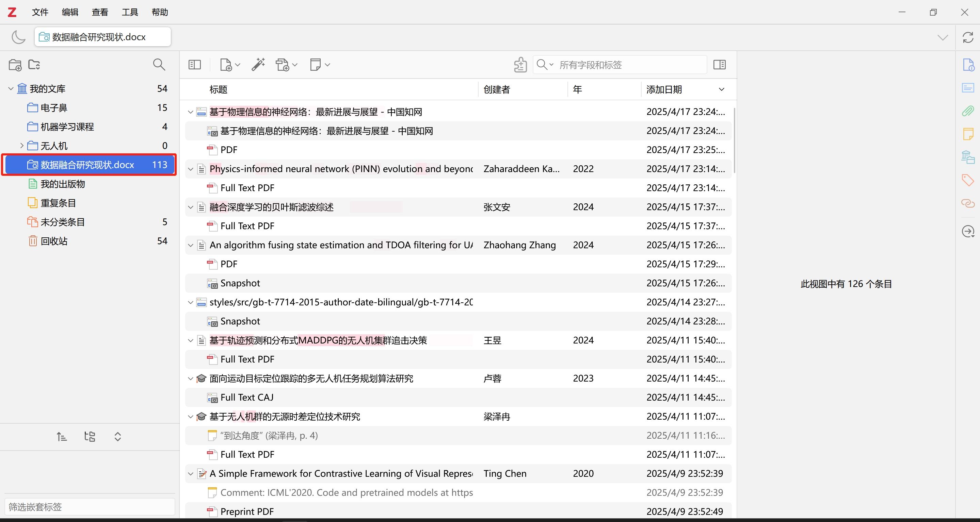The width and height of the screenshot is (980, 522).
Task: Open the 编辑 menu
Action: [x=70, y=12]
